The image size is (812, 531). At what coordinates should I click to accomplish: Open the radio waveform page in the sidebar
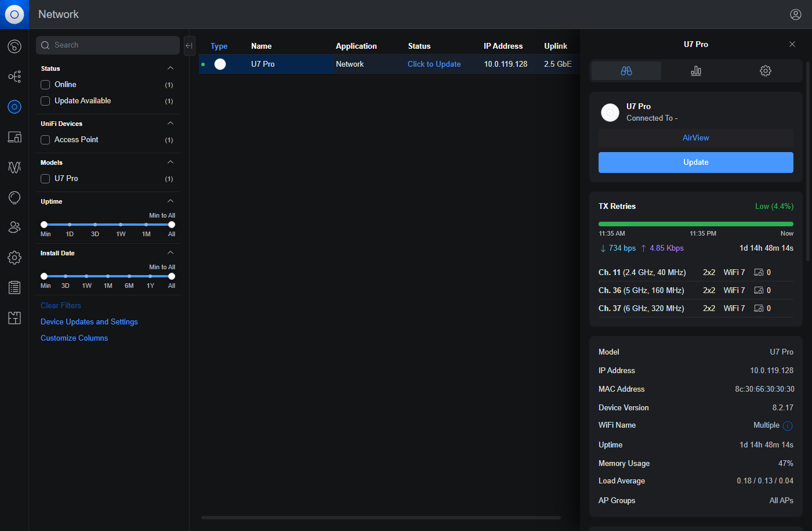point(14,167)
